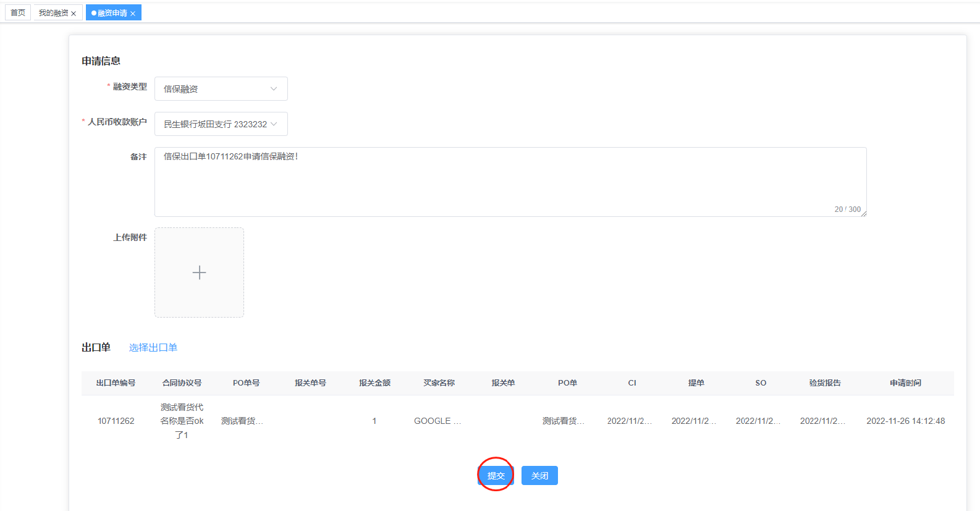Click the CI date cell 2022/11/2…
This screenshot has width=980, height=511.
[x=629, y=421]
